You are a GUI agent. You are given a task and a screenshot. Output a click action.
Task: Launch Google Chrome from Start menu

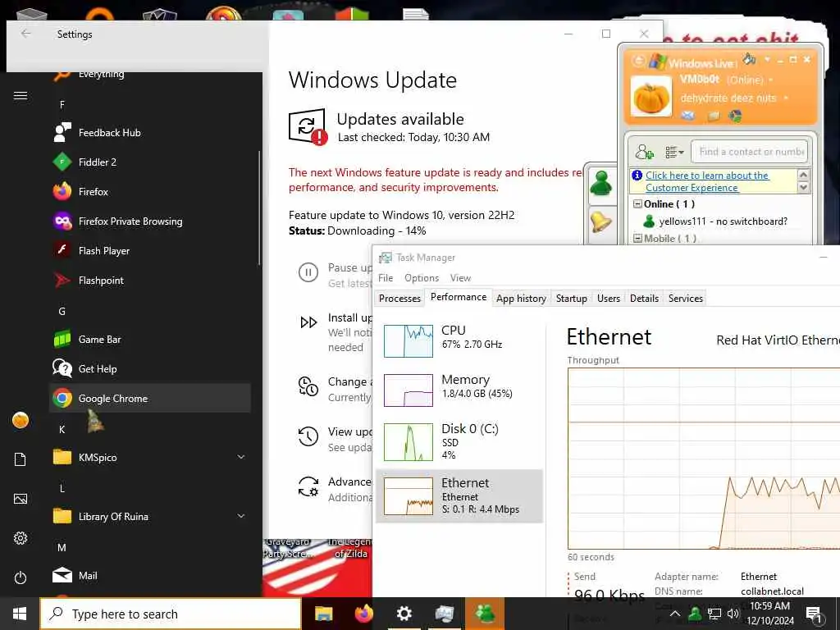(x=150, y=398)
